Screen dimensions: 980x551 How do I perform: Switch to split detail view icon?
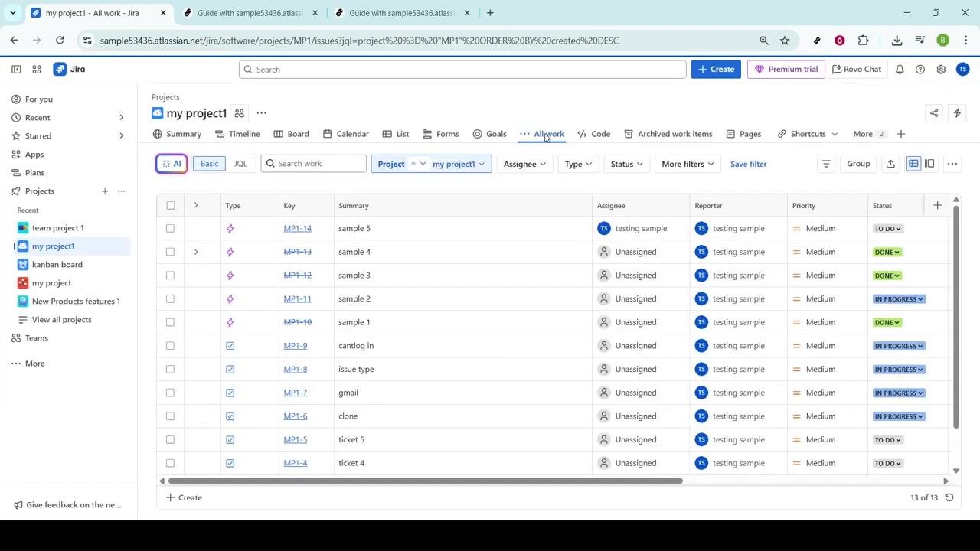(929, 164)
